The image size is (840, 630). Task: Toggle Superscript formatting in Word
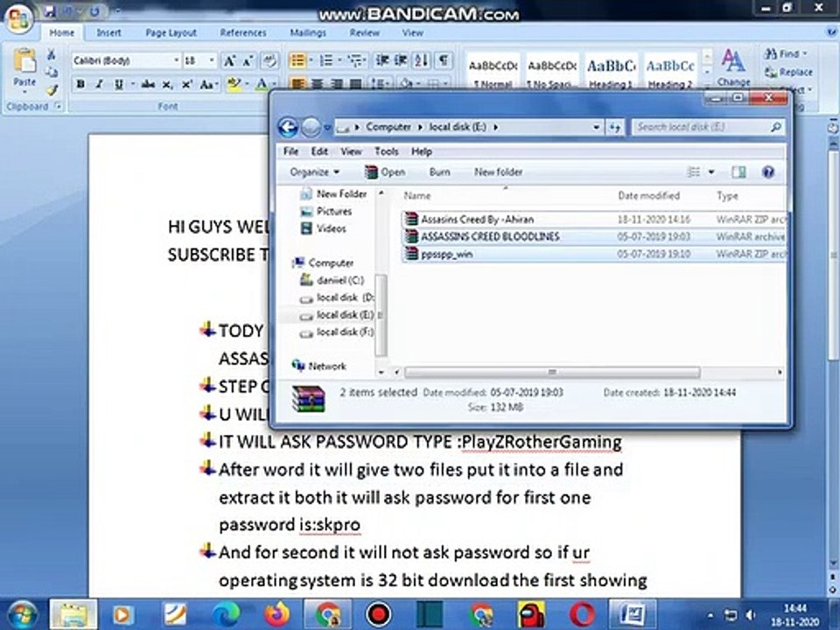click(186, 84)
